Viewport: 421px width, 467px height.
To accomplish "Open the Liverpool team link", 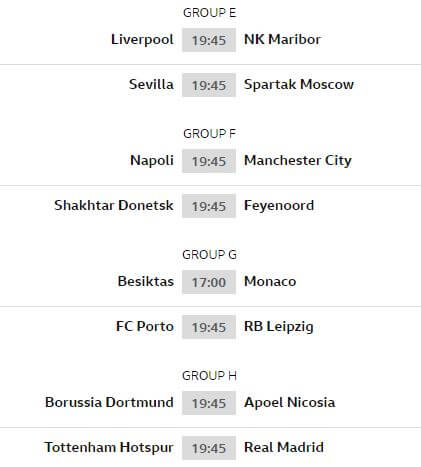I will click(x=142, y=40).
